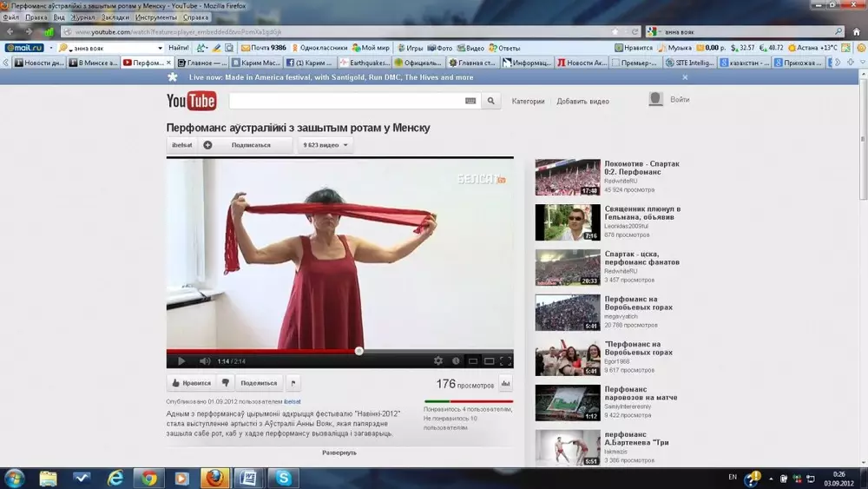Viewport: 868px width, 489px height.
Task: Expand description with Развернуть
Action: (339, 453)
